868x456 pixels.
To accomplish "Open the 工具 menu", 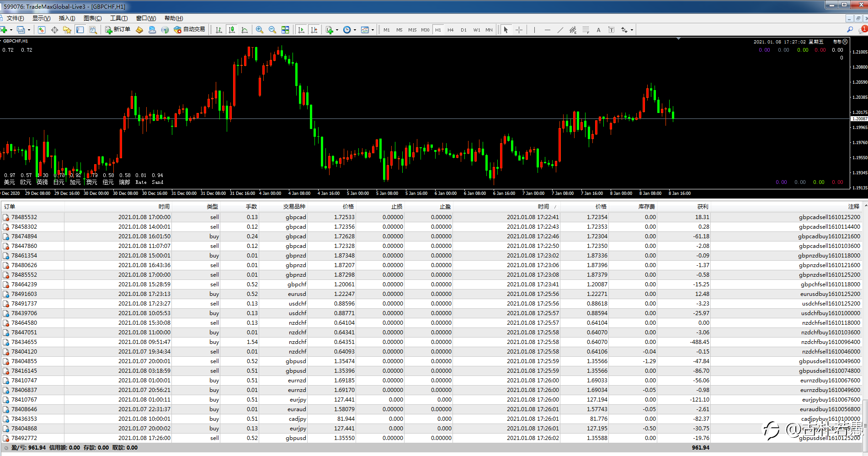I will [118, 18].
